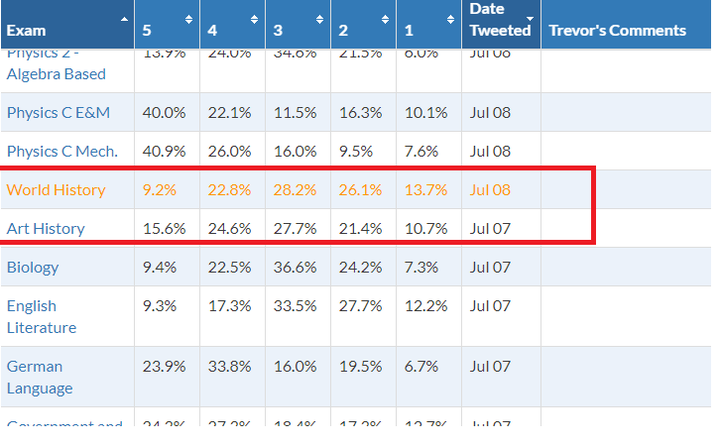Click the Trevor's Comments column header
The height and width of the screenshot is (446, 720).
617,30
